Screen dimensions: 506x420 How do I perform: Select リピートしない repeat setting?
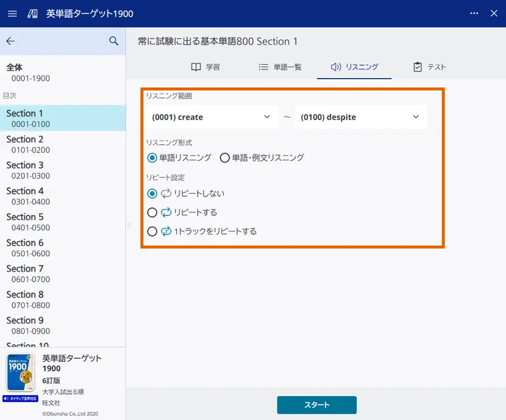coord(152,194)
